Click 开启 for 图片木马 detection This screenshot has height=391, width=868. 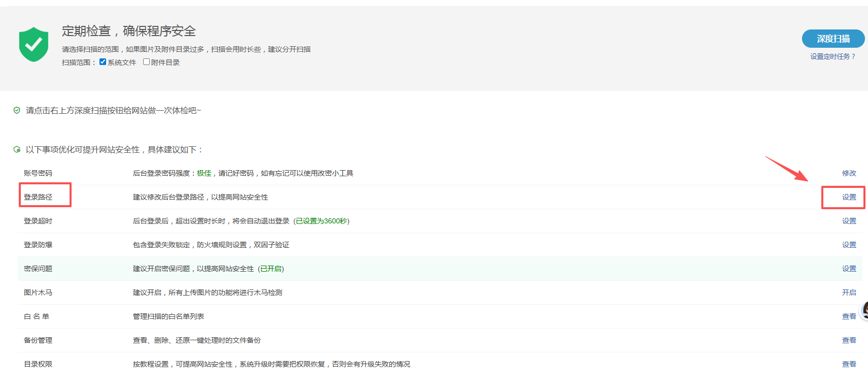tap(849, 292)
